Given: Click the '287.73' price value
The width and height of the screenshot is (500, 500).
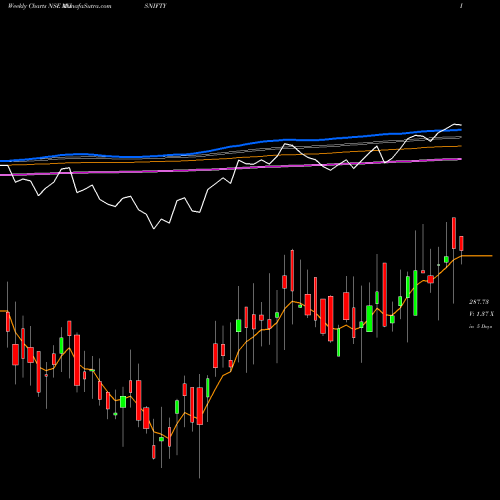Looking at the screenshot, I should [479, 302].
